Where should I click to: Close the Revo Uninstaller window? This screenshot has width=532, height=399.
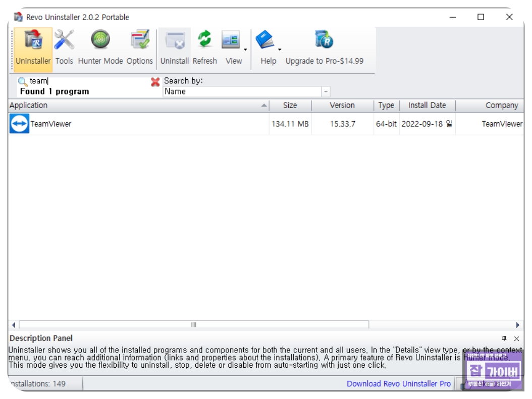(509, 17)
